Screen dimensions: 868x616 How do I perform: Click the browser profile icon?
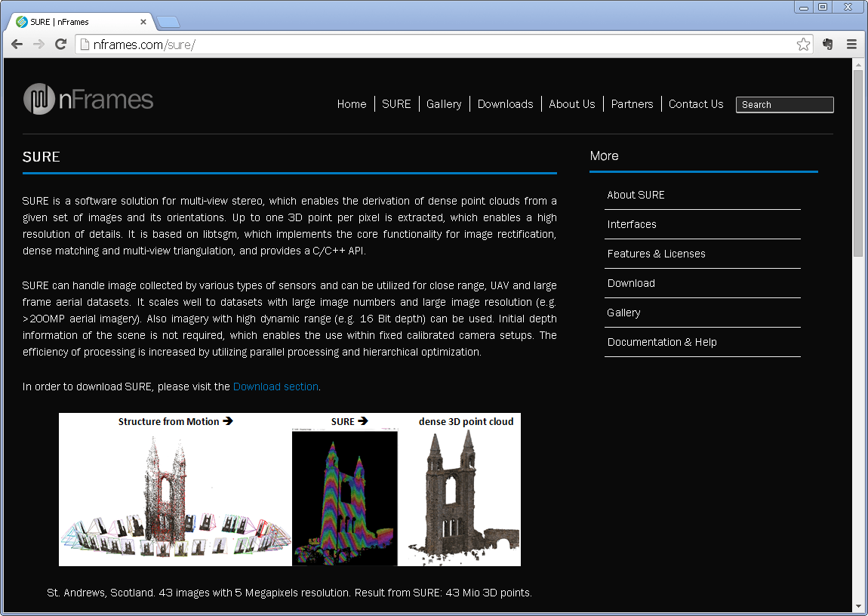[827, 45]
